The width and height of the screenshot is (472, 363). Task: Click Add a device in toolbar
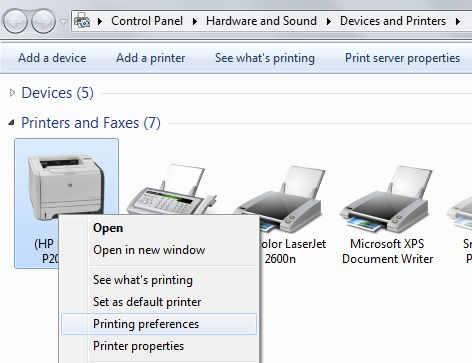click(x=52, y=58)
